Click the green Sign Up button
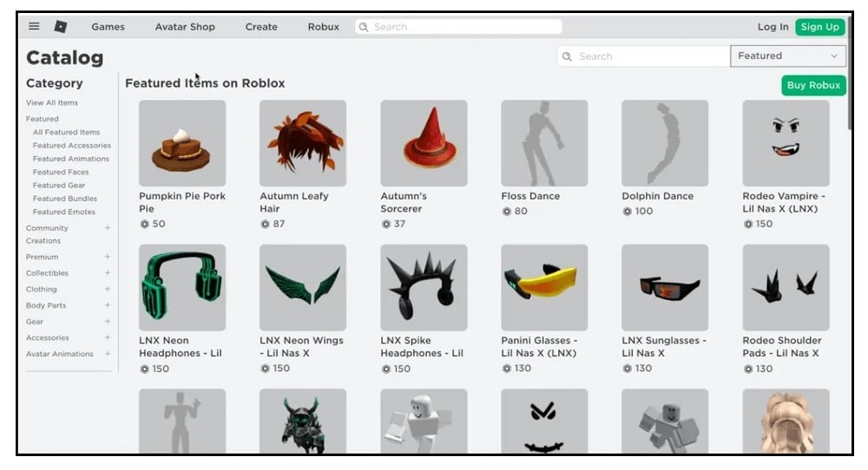The width and height of the screenshot is (868, 470). click(820, 27)
